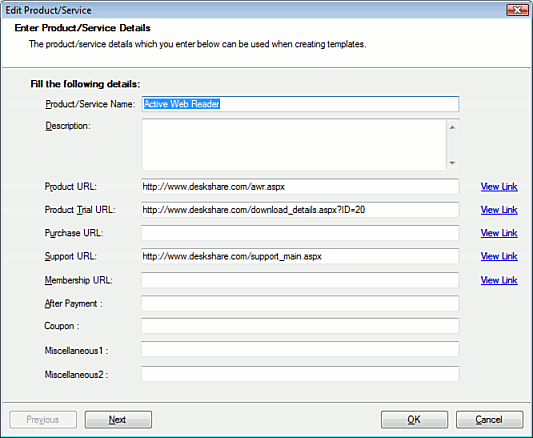Click the Description label

(68, 126)
